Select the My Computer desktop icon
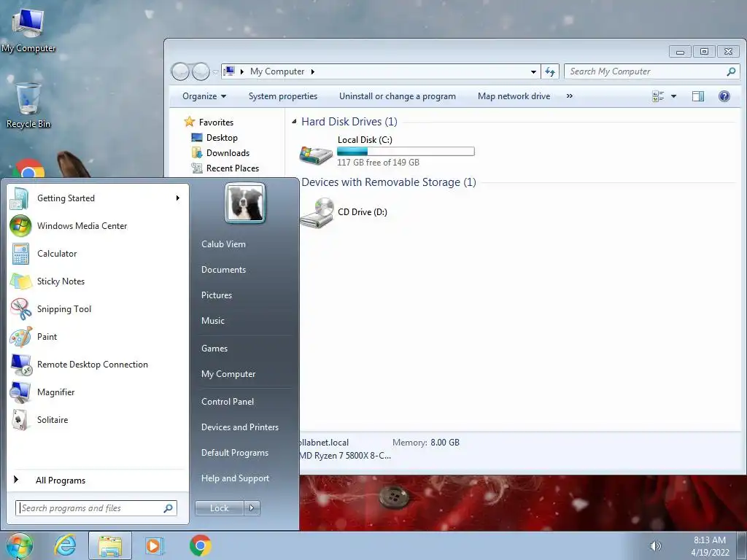Screen dimensions: 747x560 (x=28, y=31)
